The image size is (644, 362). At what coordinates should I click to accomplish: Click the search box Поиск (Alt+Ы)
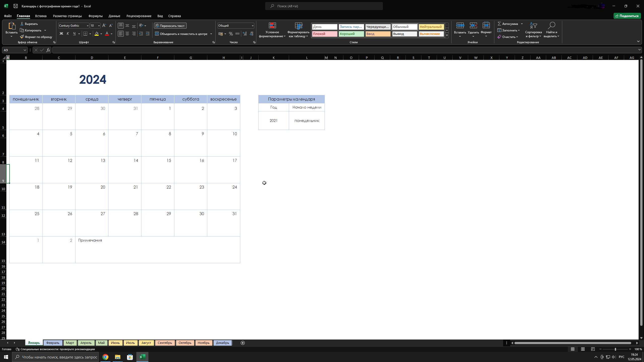pos(324,6)
